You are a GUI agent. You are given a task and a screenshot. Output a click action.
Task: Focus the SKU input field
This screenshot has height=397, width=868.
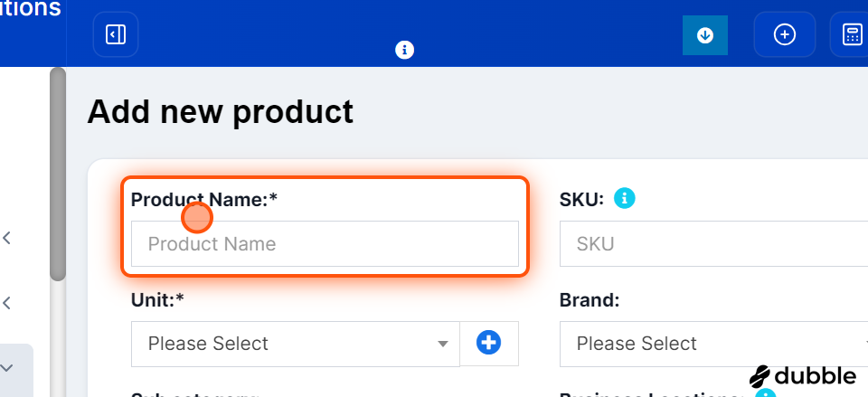713,243
